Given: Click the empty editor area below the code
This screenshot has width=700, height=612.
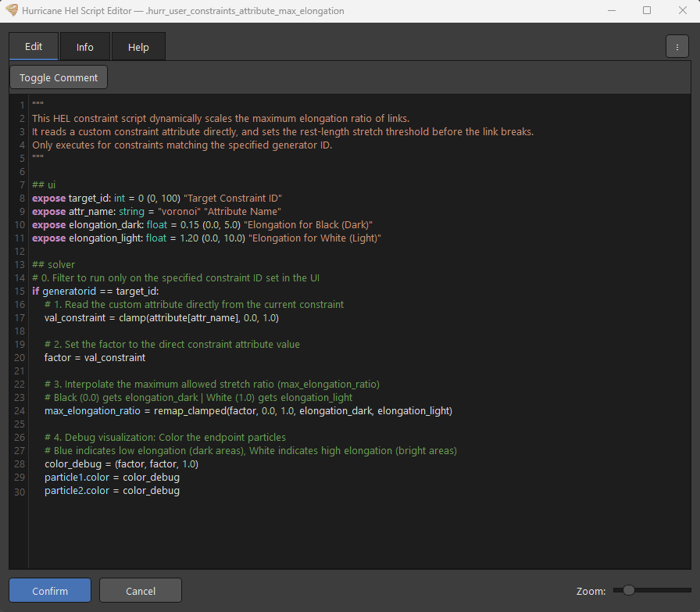Looking at the screenshot, I should point(359,531).
